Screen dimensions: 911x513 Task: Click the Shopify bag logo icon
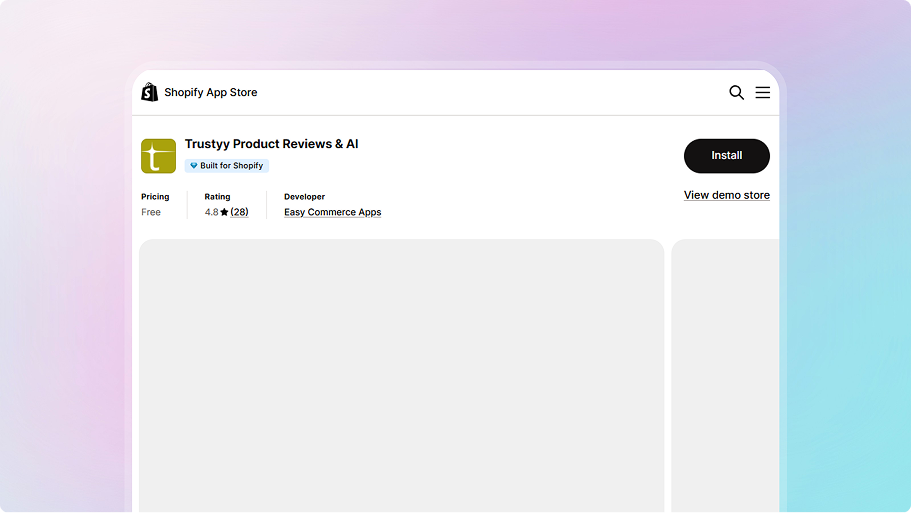coord(149,92)
